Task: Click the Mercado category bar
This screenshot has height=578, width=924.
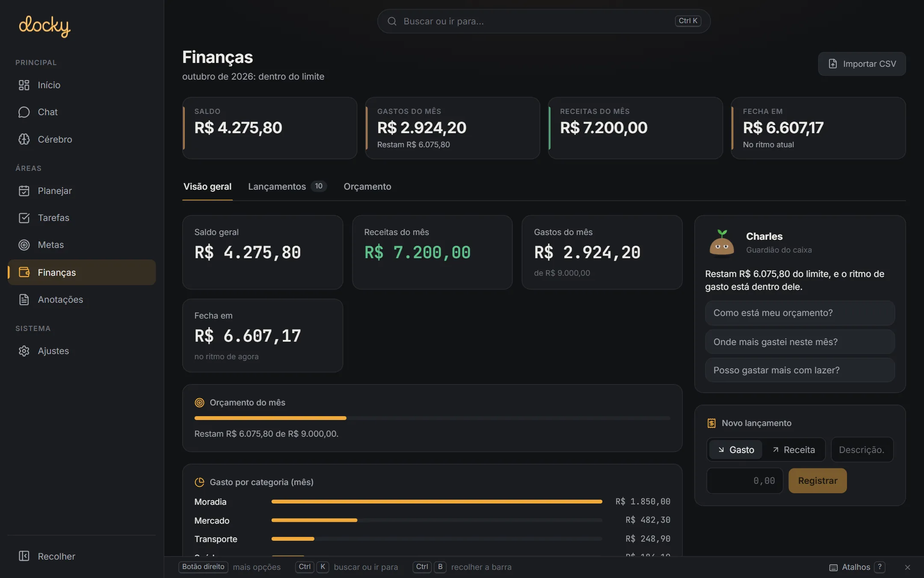Action: [437, 520]
